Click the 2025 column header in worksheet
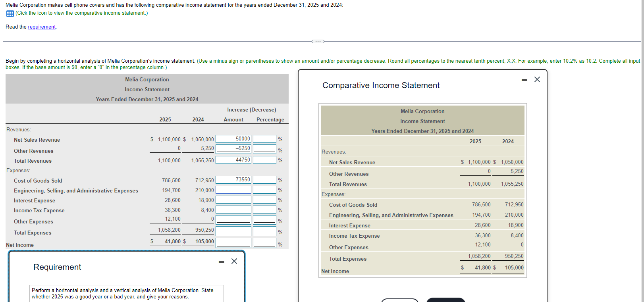The width and height of the screenshot is (644, 302). pyautogui.click(x=165, y=119)
